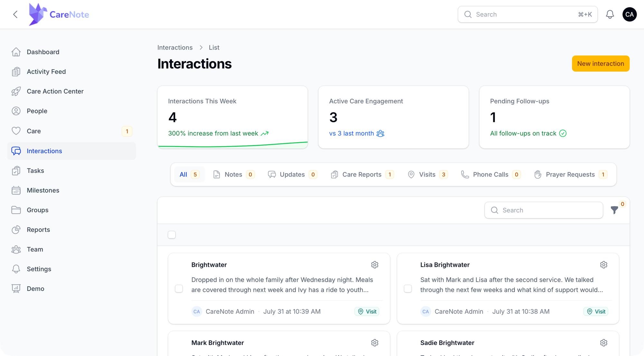Image resolution: width=644 pixels, height=356 pixels.
Task: Click the New interaction button
Action: tap(601, 64)
